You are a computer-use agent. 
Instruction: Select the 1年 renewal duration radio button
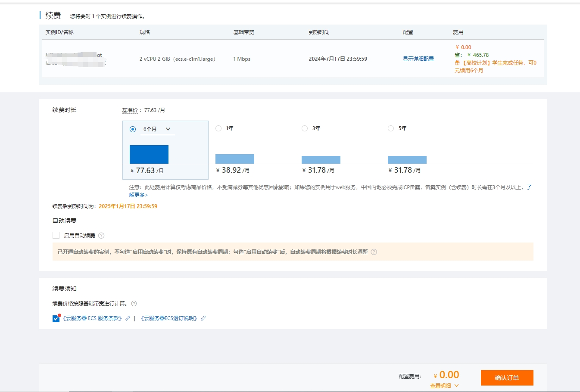click(x=218, y=128)
